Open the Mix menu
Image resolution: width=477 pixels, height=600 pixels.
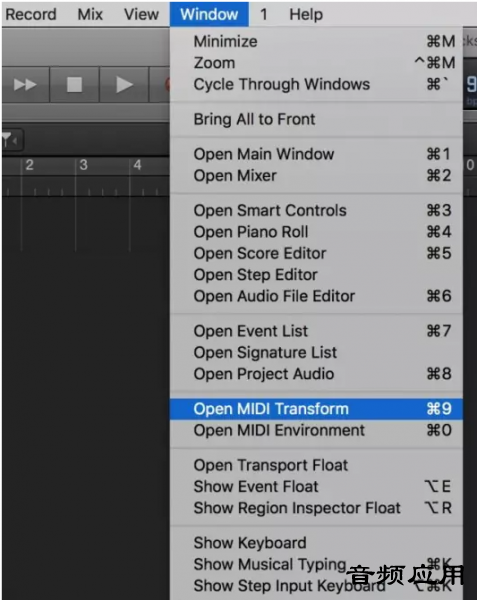click(x=90, y=15)
